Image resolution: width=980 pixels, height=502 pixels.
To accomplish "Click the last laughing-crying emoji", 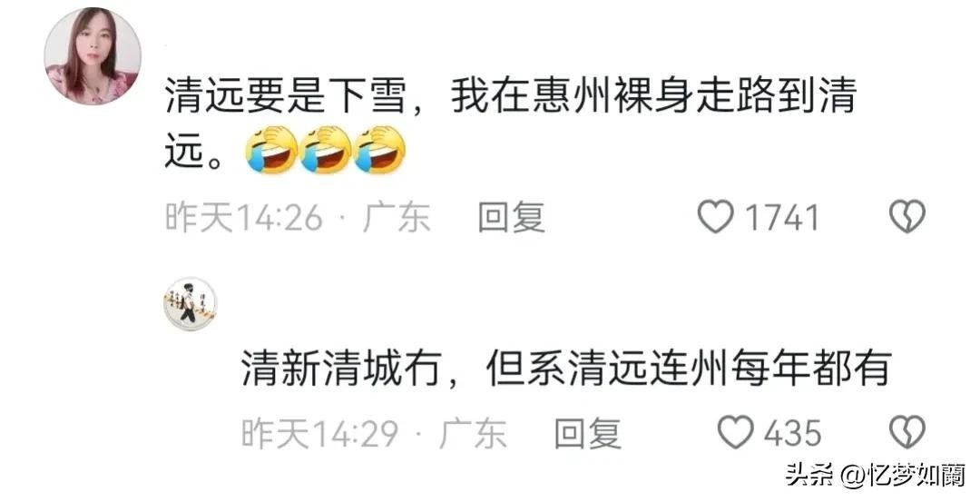I will (380, 150).
